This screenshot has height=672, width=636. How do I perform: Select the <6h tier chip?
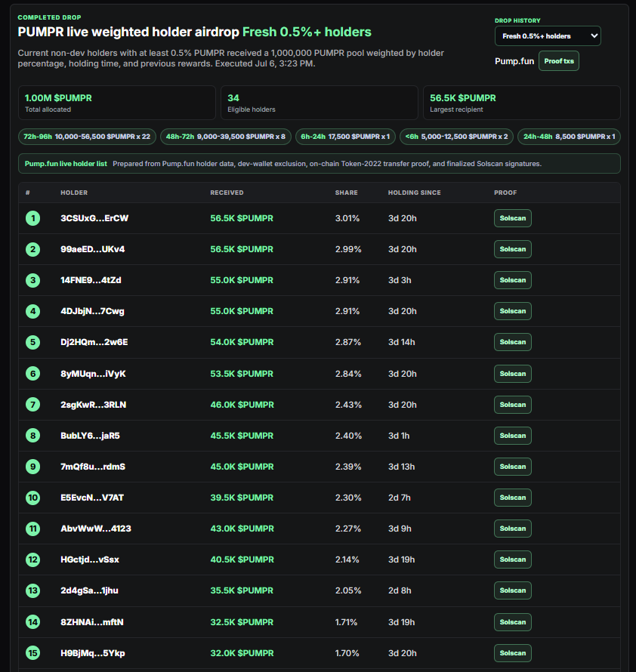456,137
